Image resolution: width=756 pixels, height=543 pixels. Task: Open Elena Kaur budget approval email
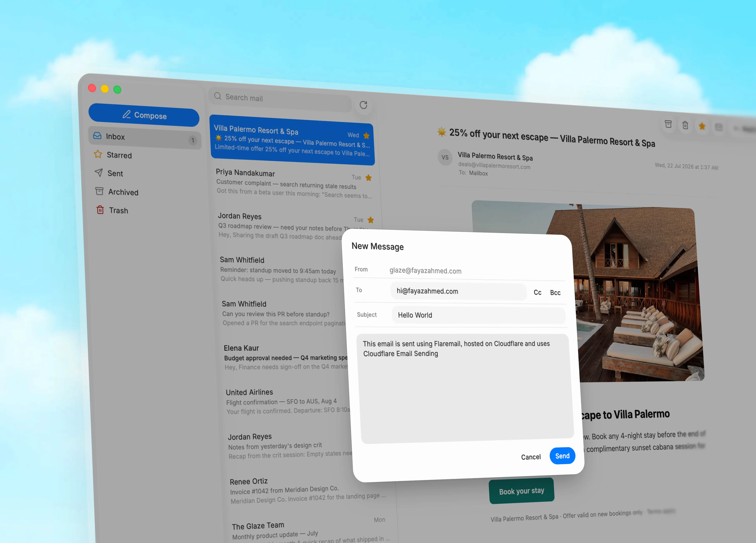286,357
